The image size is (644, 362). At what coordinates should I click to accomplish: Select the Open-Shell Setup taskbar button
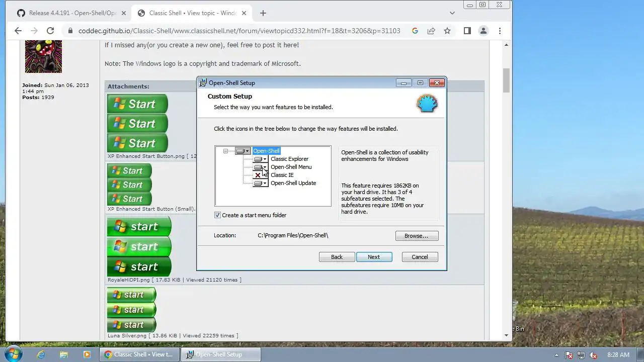pos(221,354)
